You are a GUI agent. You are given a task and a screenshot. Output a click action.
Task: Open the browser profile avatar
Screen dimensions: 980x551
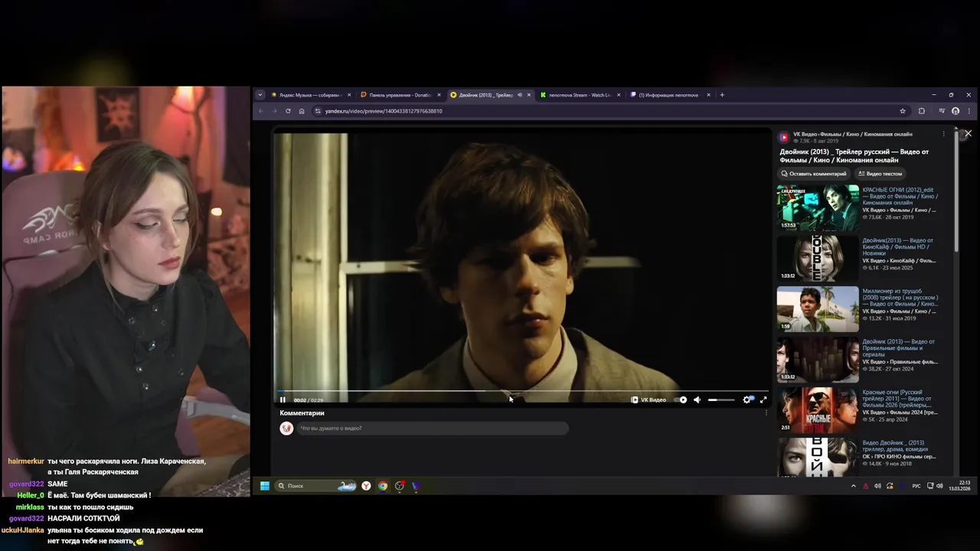[x=955, y=111]
